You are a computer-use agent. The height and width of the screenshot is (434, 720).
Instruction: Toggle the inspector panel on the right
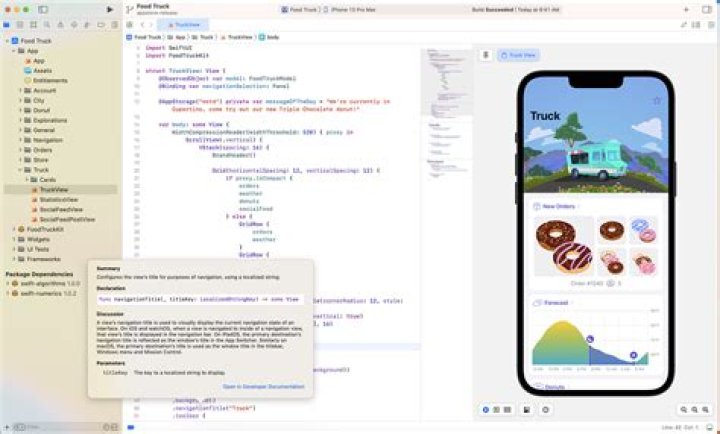pos(708,8)
